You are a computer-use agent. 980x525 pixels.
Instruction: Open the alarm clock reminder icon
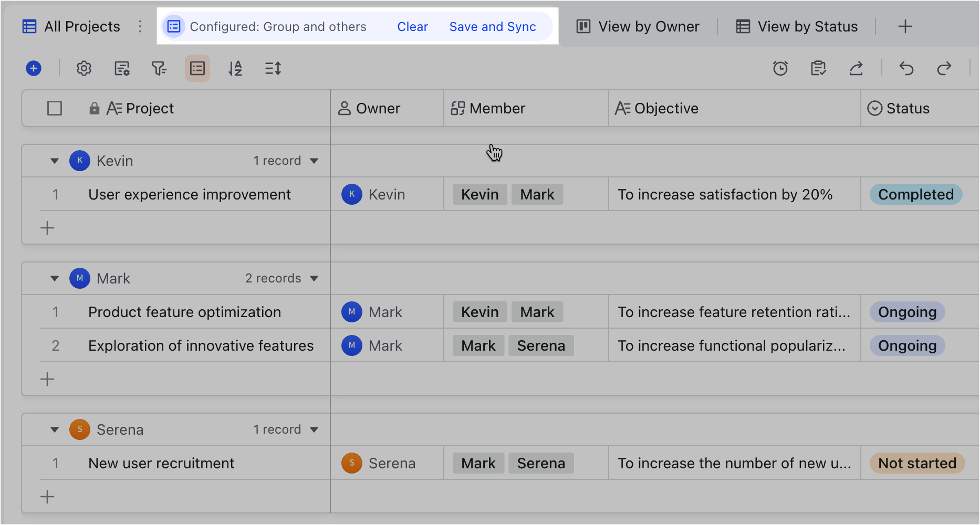pos(780,68)
